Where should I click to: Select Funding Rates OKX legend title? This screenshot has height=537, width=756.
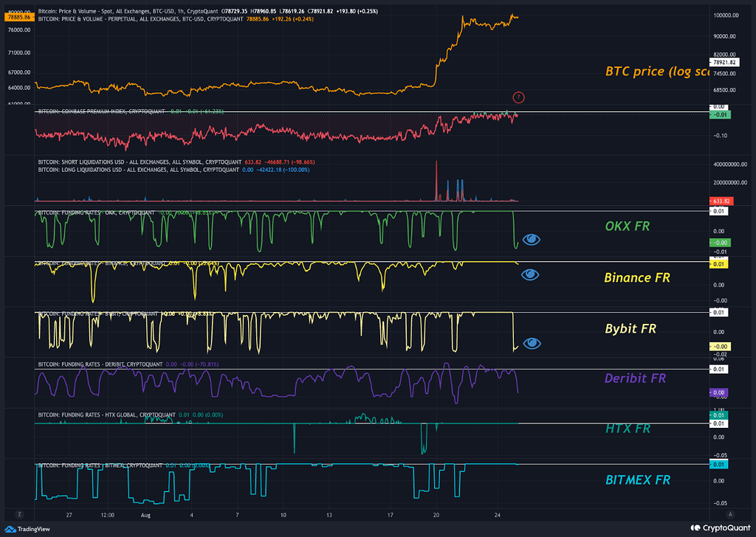97,212
